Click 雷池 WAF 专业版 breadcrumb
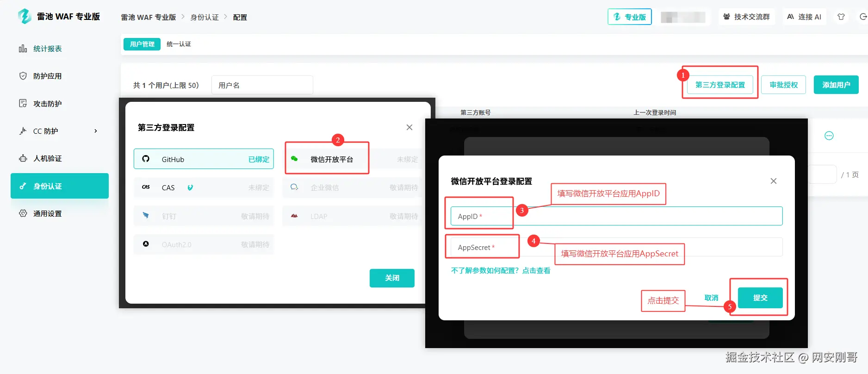 (x=149, y=17)
